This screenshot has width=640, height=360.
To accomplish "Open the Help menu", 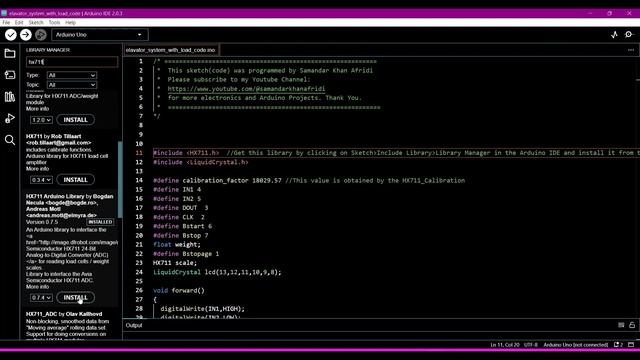I will [x=70, y=22].
